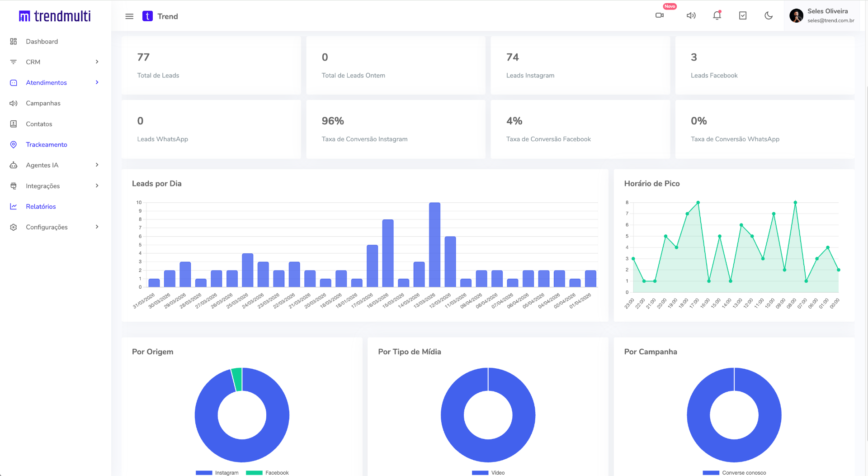Click the Por Tipo de Mídia donut chart
Screen dimensions: 868x476
[x=488, y=415]
